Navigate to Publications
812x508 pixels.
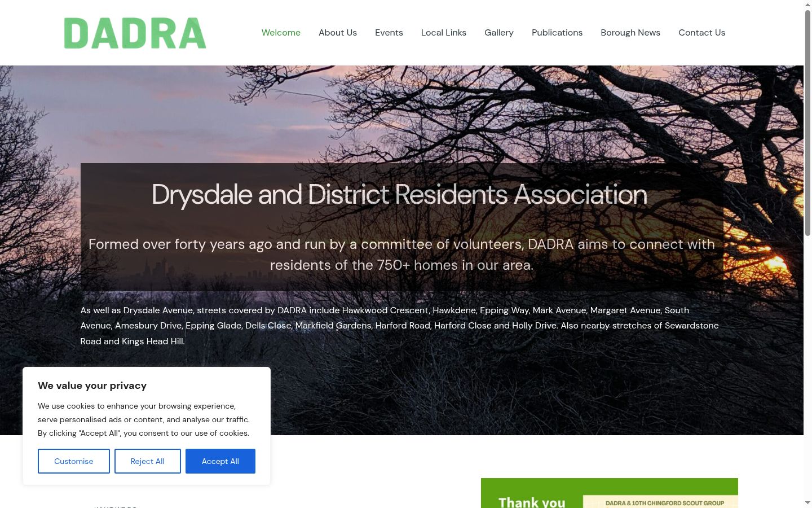[557, 33]
